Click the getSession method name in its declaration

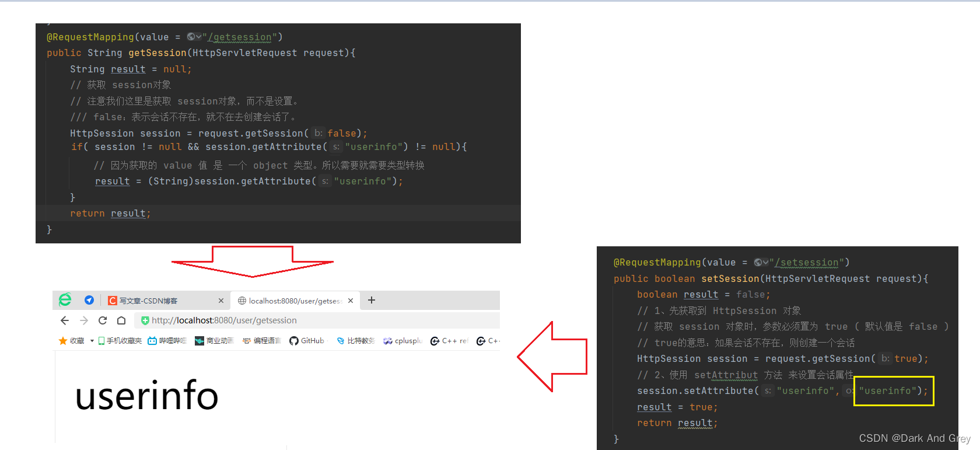point(157,53)
